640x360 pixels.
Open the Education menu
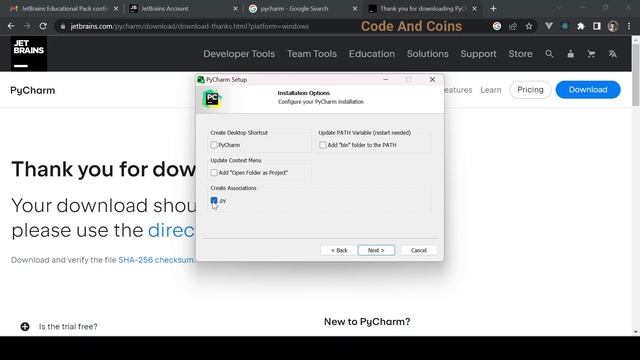(x=372, y=54)
